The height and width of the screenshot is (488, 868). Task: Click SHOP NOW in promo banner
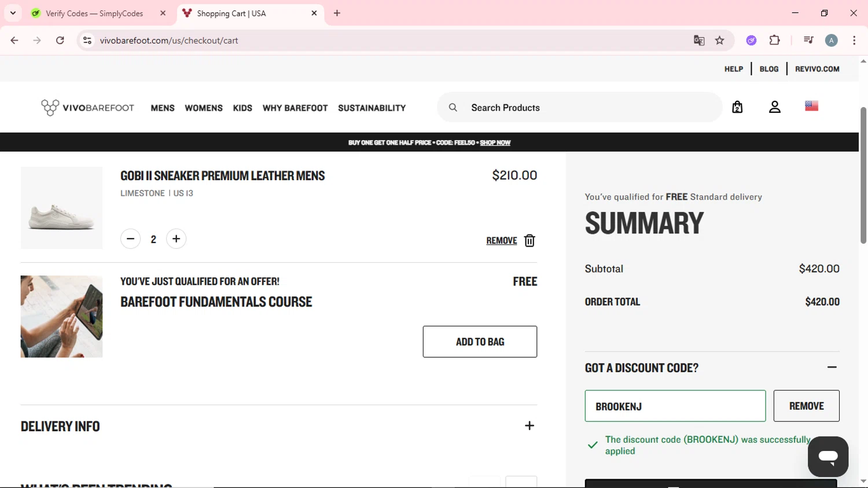pyautogui.click(x=495, y=142)
